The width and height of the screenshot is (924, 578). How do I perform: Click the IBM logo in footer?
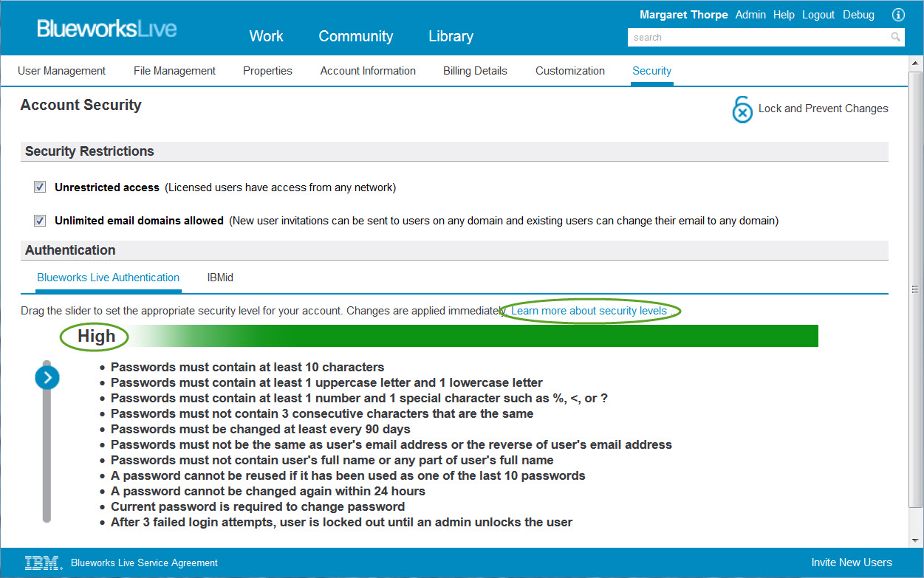click(43, 562)
